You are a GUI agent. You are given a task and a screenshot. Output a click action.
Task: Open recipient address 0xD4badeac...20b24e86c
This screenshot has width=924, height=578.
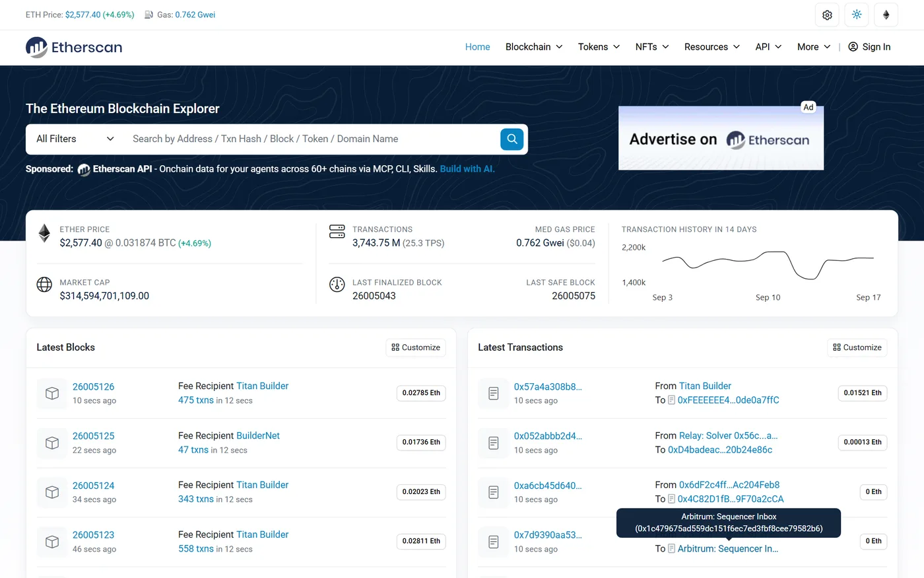[x=720, y=450]
